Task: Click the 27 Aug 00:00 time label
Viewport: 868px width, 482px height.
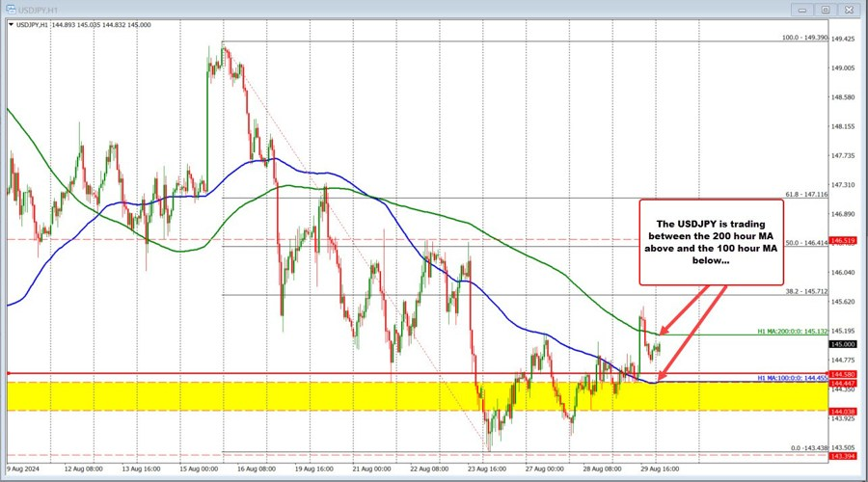Action: point(545,469)
